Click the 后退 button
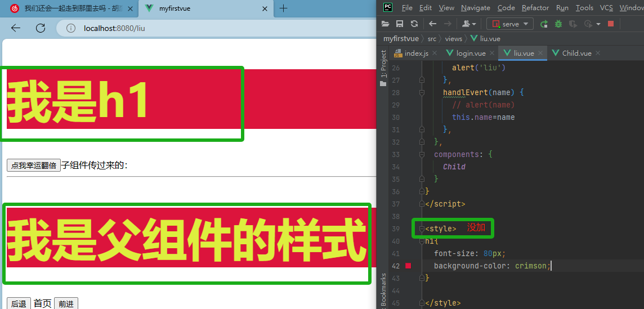Screen dimensions: 644x309 [19, 304]
